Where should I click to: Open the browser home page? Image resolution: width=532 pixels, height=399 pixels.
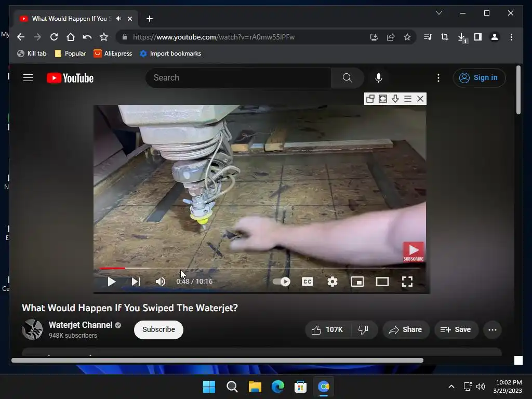(x=71, y=37)
